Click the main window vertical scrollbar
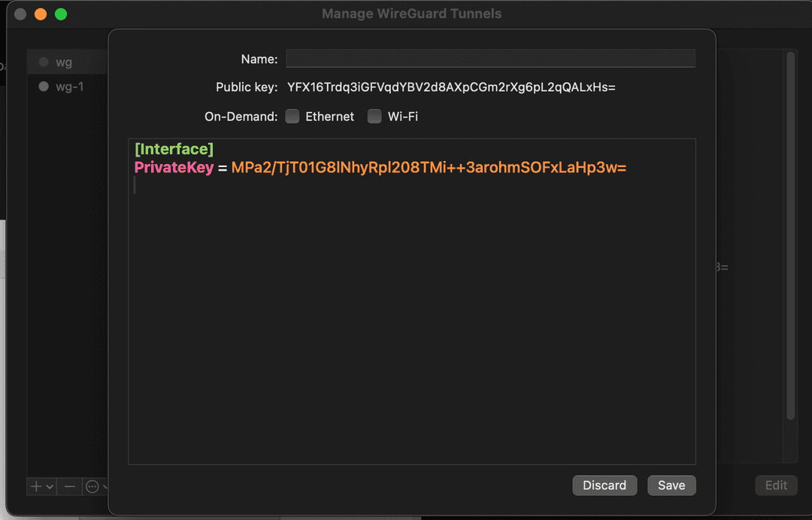812x520 pixels. (x=790, y=236)
